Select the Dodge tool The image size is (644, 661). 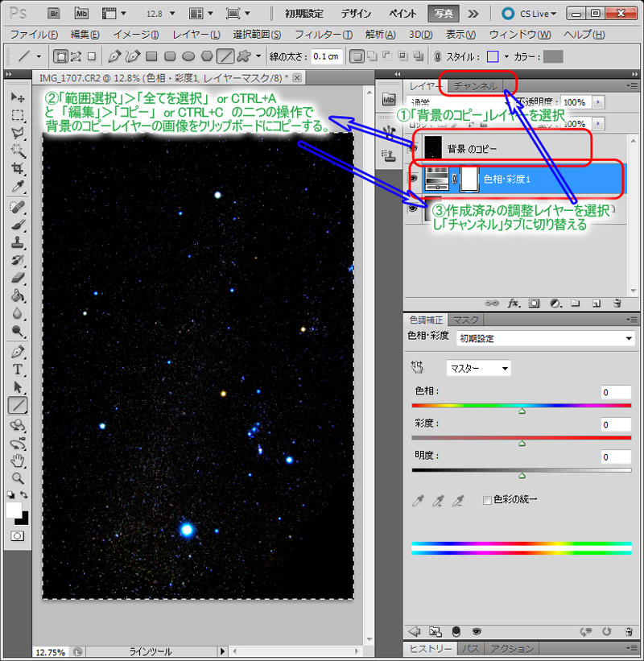[17, 330]
